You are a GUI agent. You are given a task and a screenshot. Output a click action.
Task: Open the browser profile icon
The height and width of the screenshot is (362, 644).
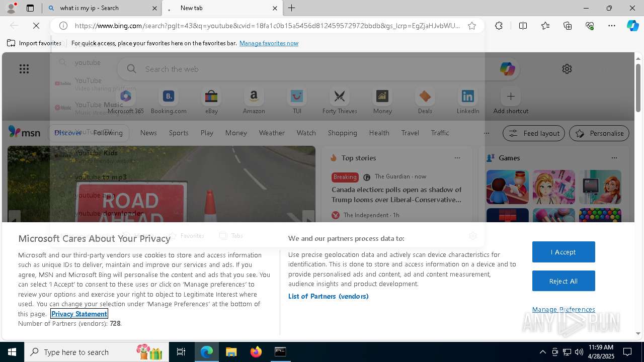pyautogui.click(x=11, y=8)
